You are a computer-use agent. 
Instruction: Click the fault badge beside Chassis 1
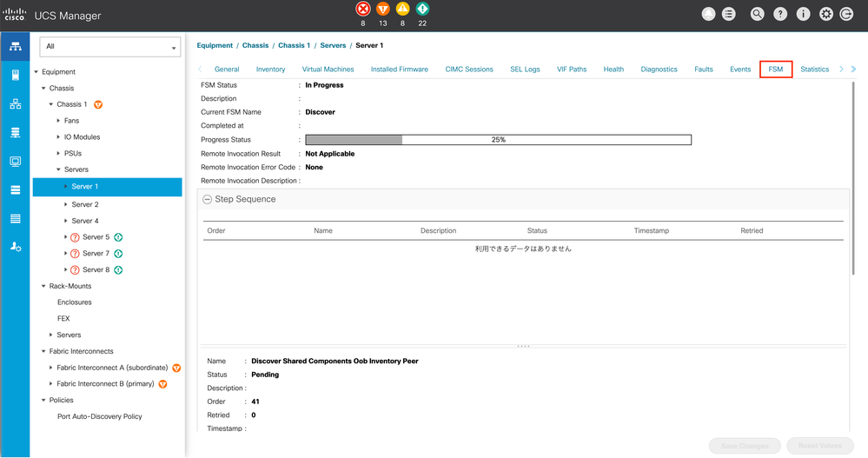[x=98, y=104]
